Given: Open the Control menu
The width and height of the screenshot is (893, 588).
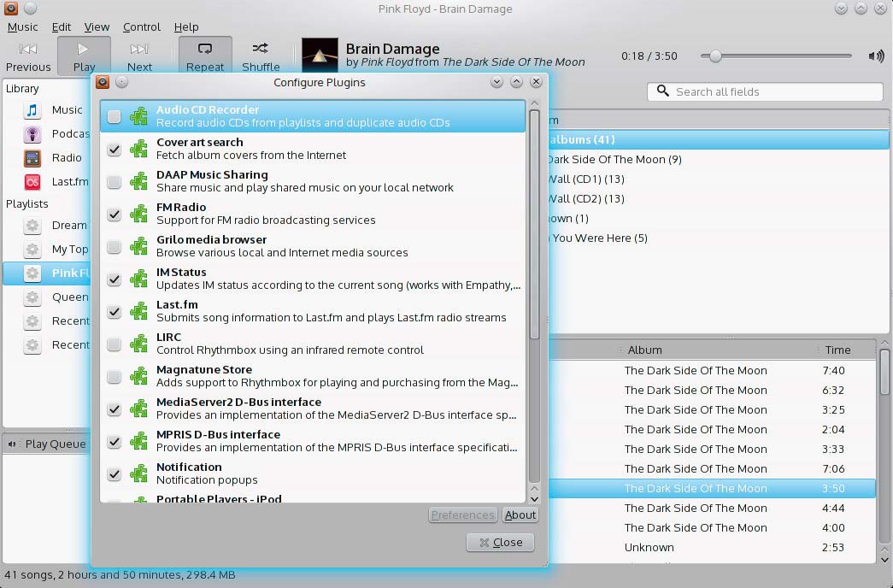Looking at the screenshot, I should (142, 26).
